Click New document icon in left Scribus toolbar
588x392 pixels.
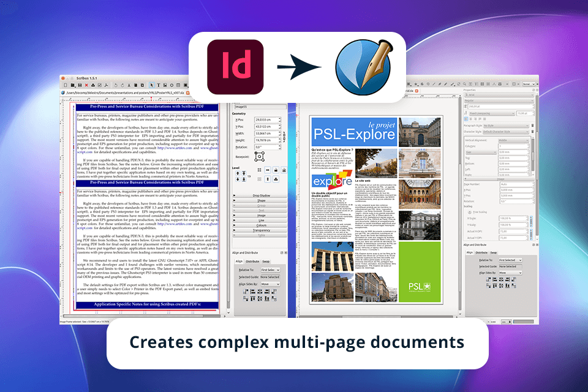pos(66,86)
